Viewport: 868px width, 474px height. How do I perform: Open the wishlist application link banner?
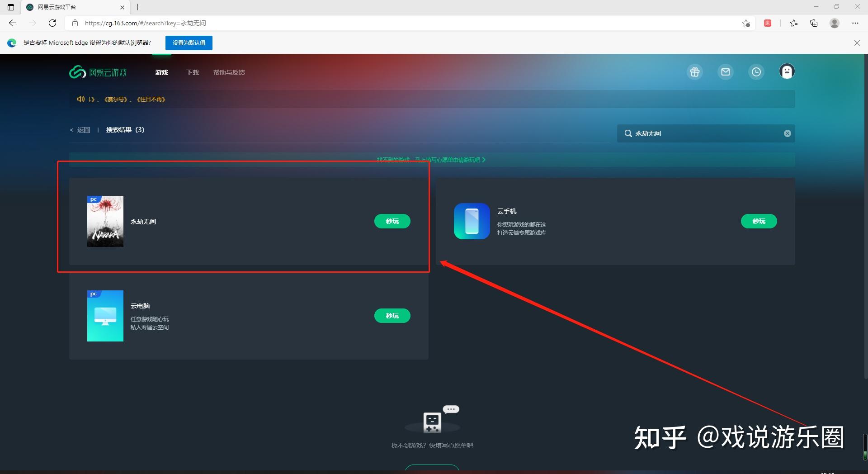click(431, 160)
